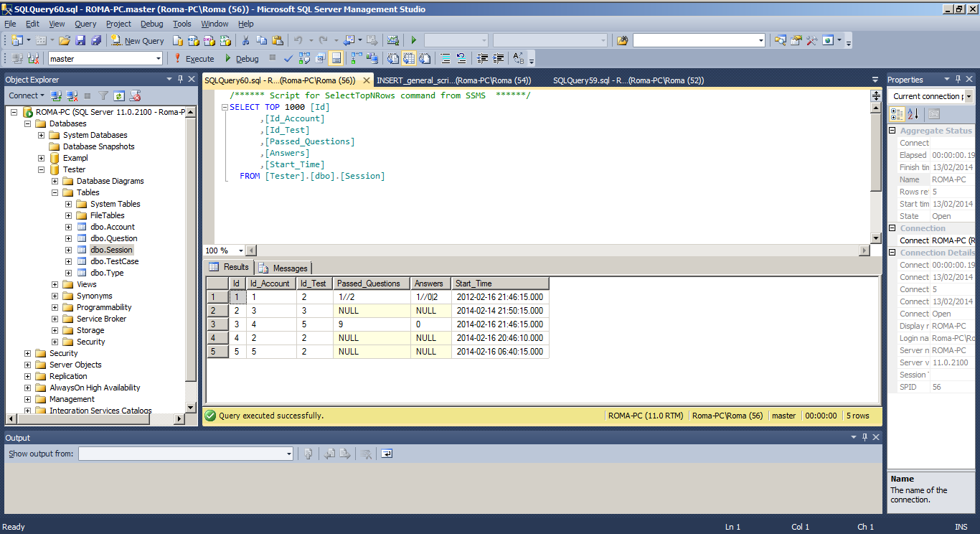Click the Query Options icon

pyautogui.click(x=320, y=58)
